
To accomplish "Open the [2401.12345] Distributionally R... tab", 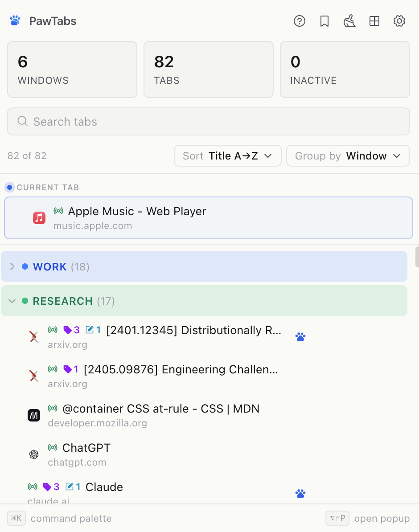I will pos(193,330).
